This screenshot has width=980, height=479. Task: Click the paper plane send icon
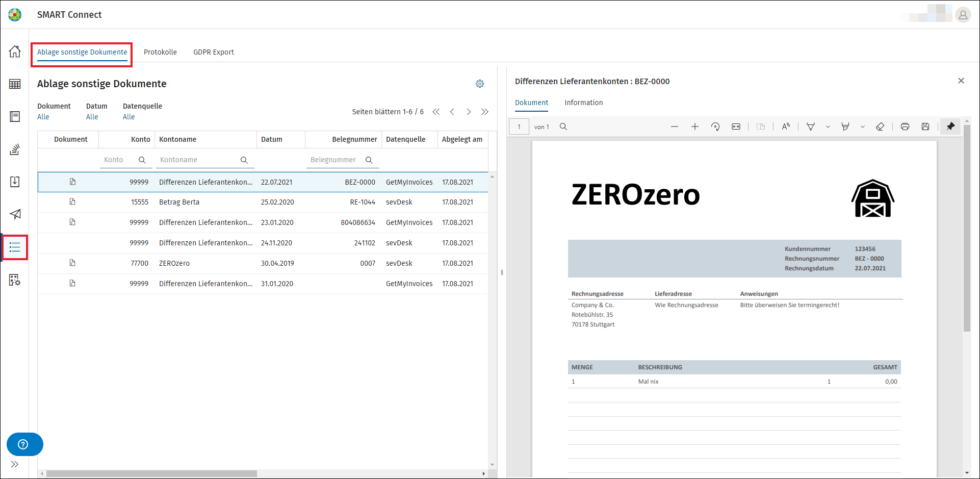pyautogui.click(x=15, y=214)
